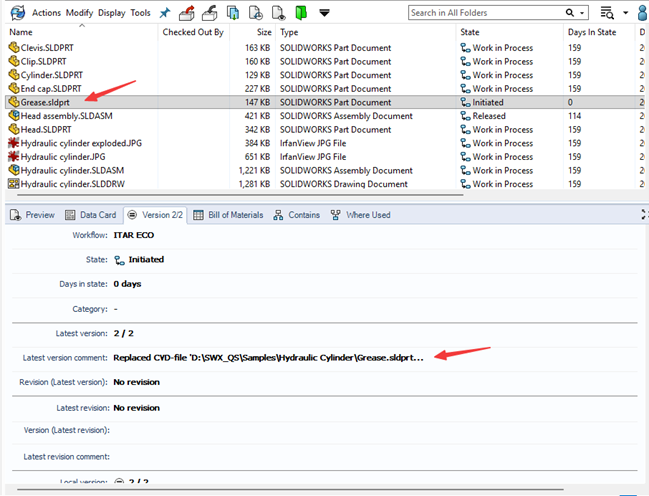The image size is (649, 496).
Task: Click the state icon beside Initiated in details
Action: point(119,260)
